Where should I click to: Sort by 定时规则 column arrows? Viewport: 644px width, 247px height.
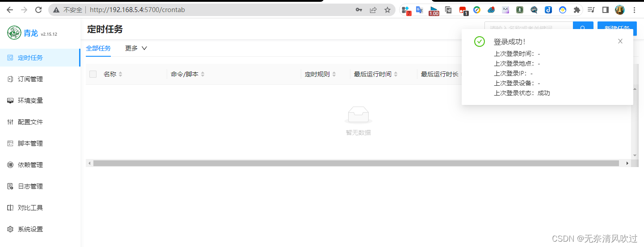tap(334, 74)
